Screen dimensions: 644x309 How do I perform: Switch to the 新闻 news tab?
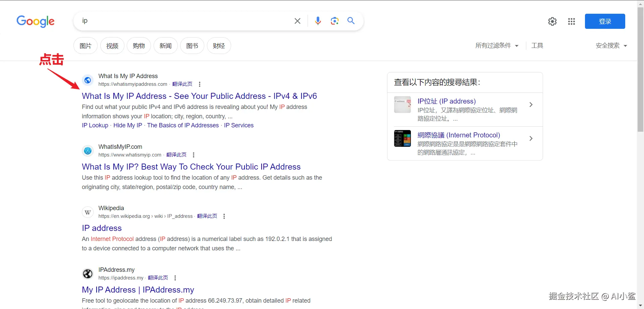(x=165, y=46)
